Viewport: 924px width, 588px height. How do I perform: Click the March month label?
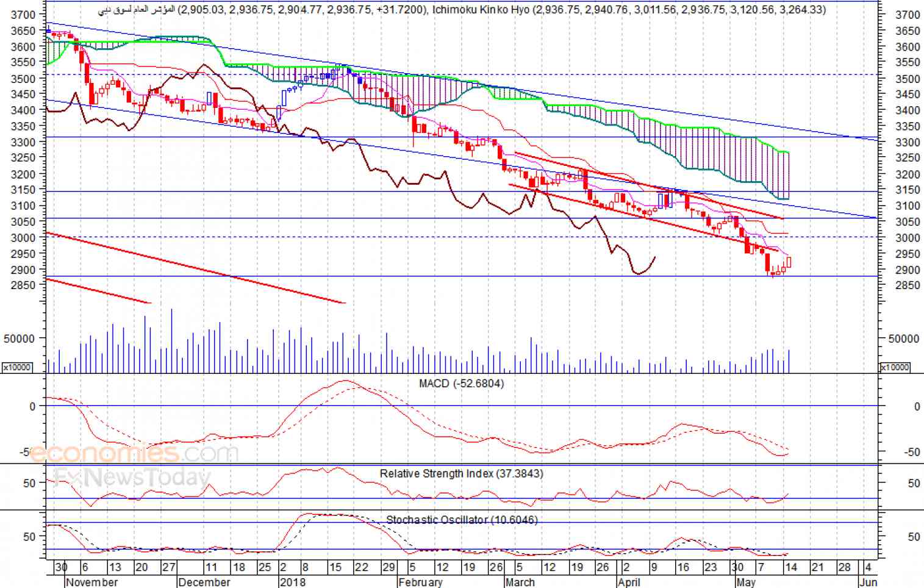point(520,582)
